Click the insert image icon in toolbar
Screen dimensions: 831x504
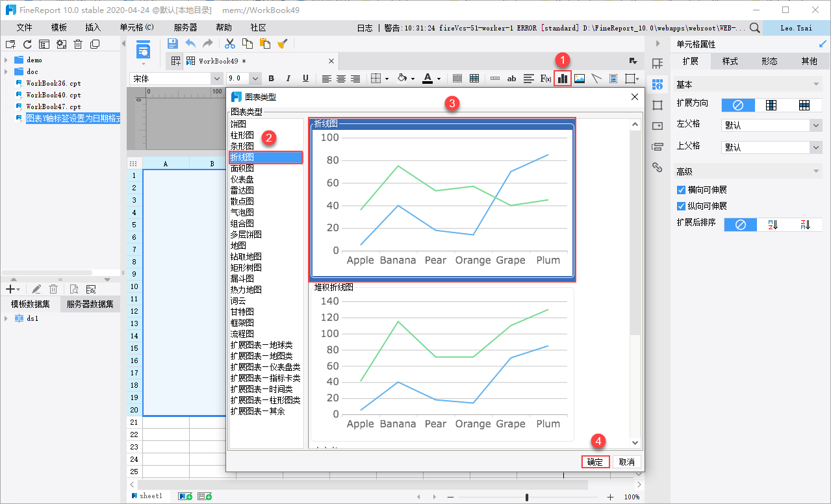580,79
